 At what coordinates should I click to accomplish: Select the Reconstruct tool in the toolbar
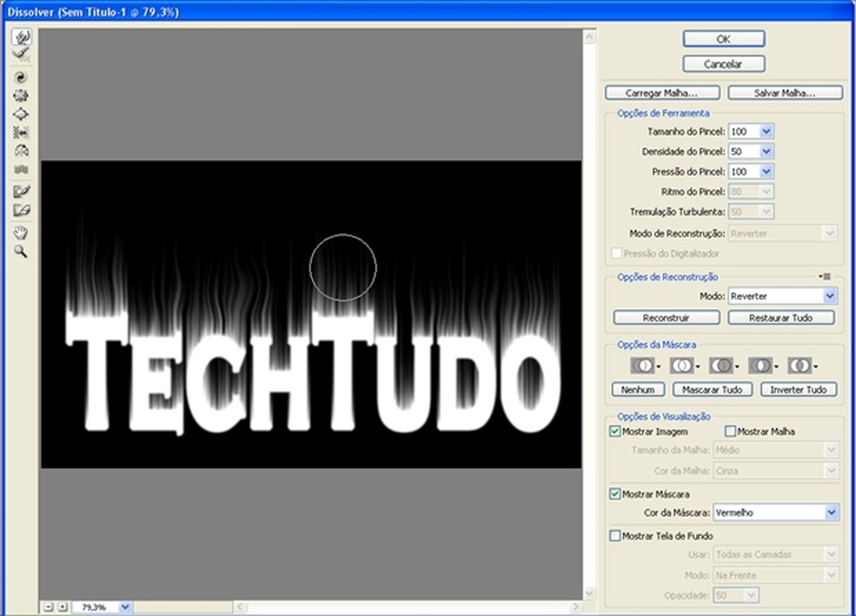pos(22,55)
